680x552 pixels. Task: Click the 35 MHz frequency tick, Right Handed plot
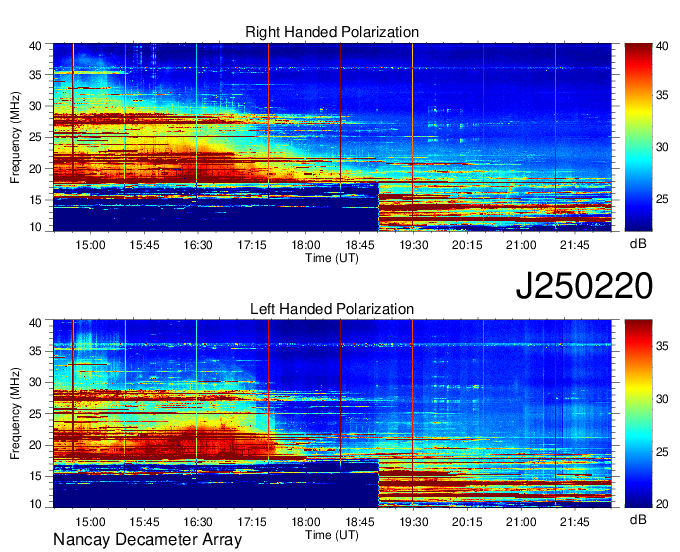coord(36,75)
